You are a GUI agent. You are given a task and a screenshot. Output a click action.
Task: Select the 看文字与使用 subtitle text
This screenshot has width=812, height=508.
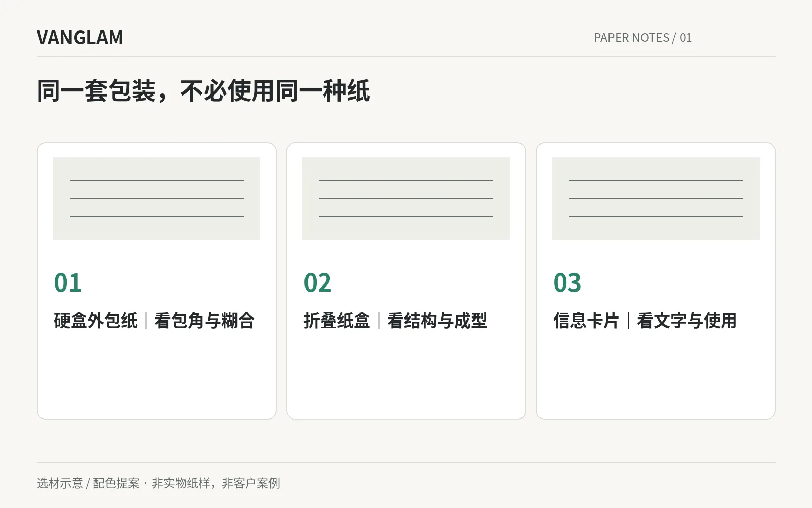tap(687, 321)
